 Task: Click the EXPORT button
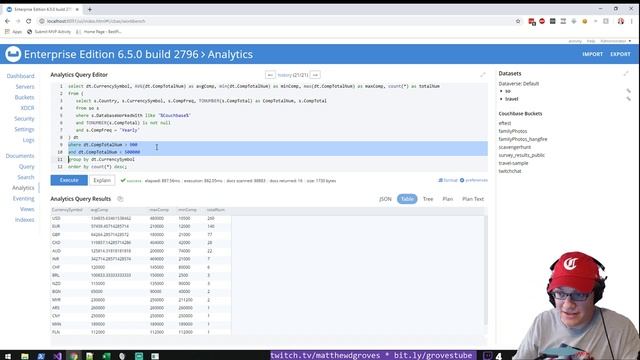620,54
